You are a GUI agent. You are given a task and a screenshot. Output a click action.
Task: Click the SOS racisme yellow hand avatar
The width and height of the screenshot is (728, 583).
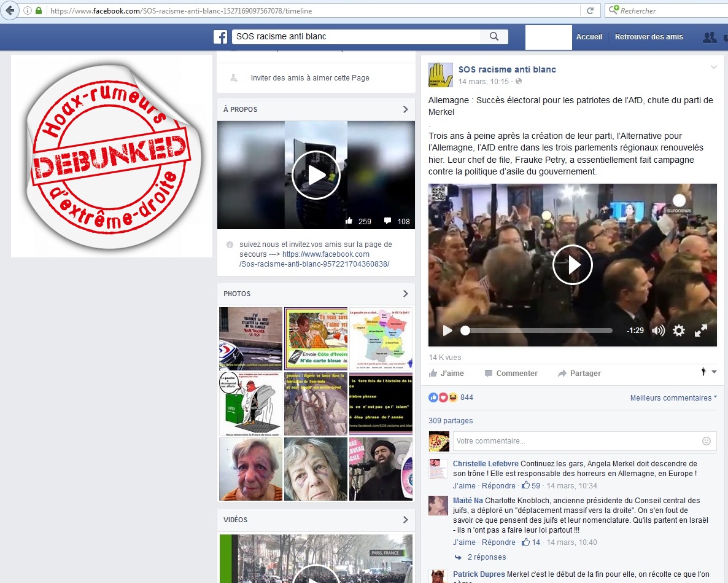coord(440,75)
